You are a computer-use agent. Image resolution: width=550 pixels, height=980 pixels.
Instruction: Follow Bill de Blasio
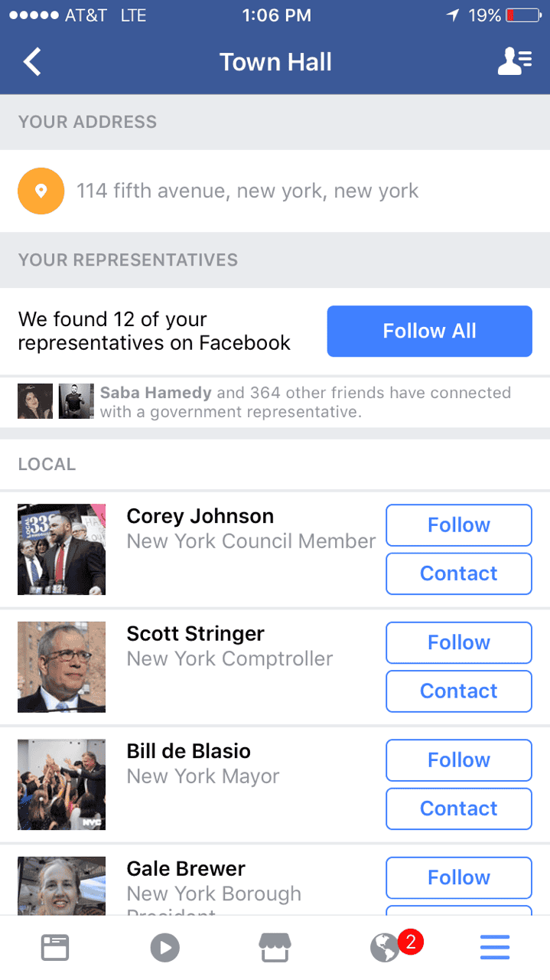point(458,759)
